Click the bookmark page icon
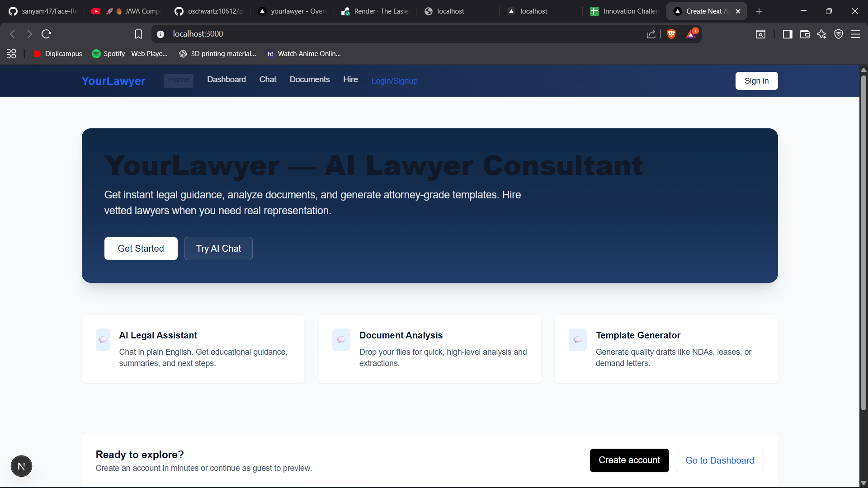 click(138, 34)
